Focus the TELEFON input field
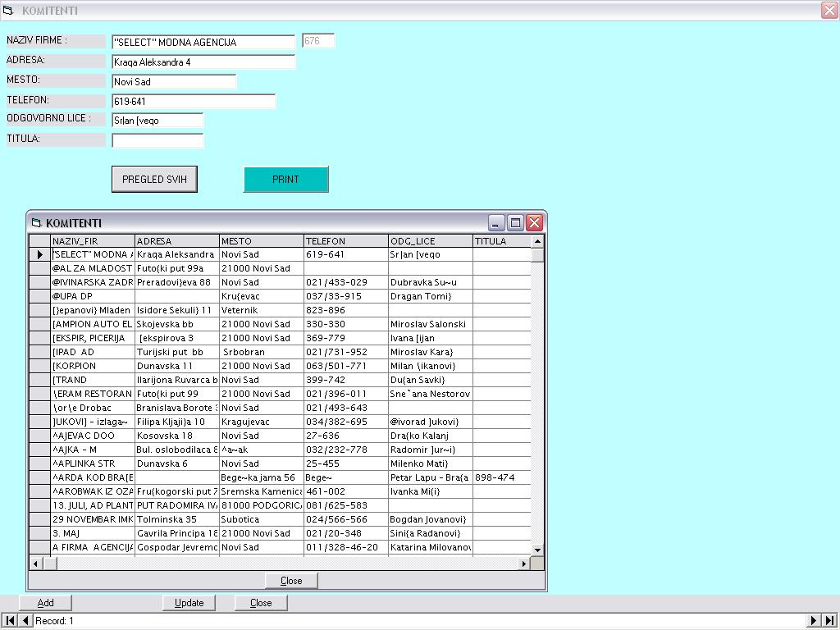The image size is (840, 630). coord(194,101)
